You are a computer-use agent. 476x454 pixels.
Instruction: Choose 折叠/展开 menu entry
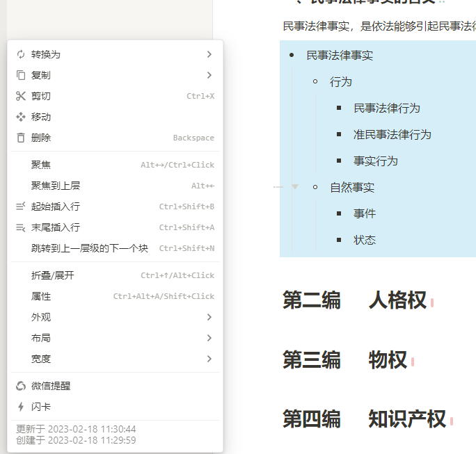point(53,275)
